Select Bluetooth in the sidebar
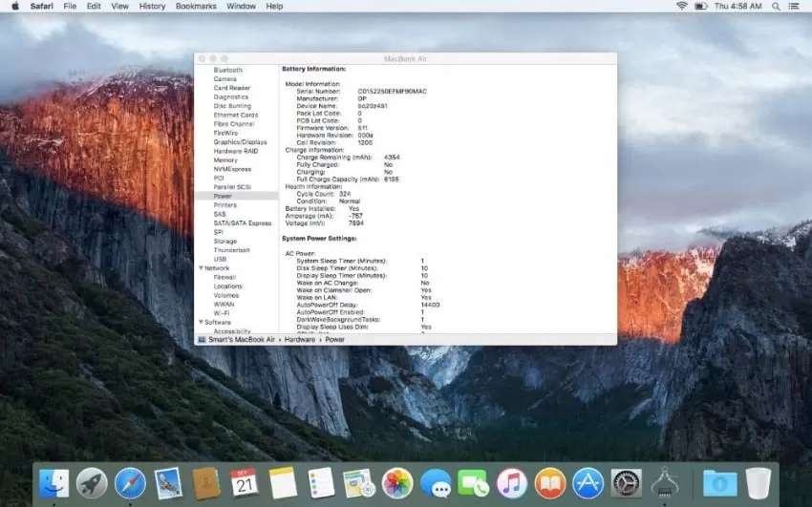This screenshot has height=507, width=812. click(228, 70)
